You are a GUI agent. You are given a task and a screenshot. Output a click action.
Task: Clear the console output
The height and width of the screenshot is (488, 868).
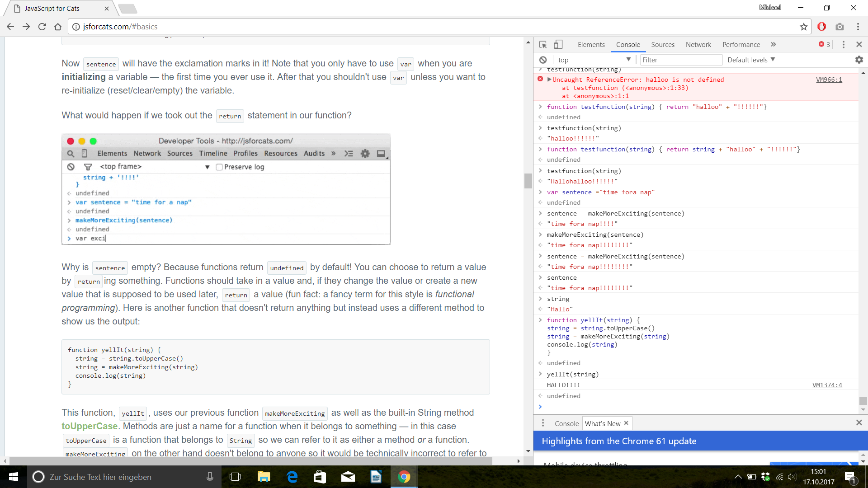click(543, 60)
